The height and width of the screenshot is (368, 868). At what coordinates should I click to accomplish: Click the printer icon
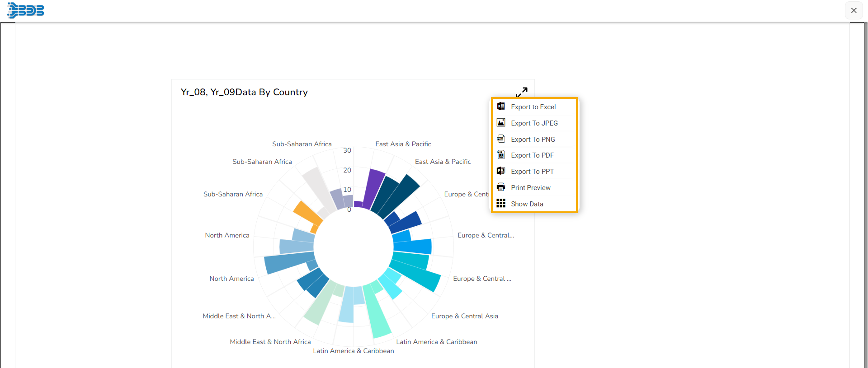coord(501,187)
